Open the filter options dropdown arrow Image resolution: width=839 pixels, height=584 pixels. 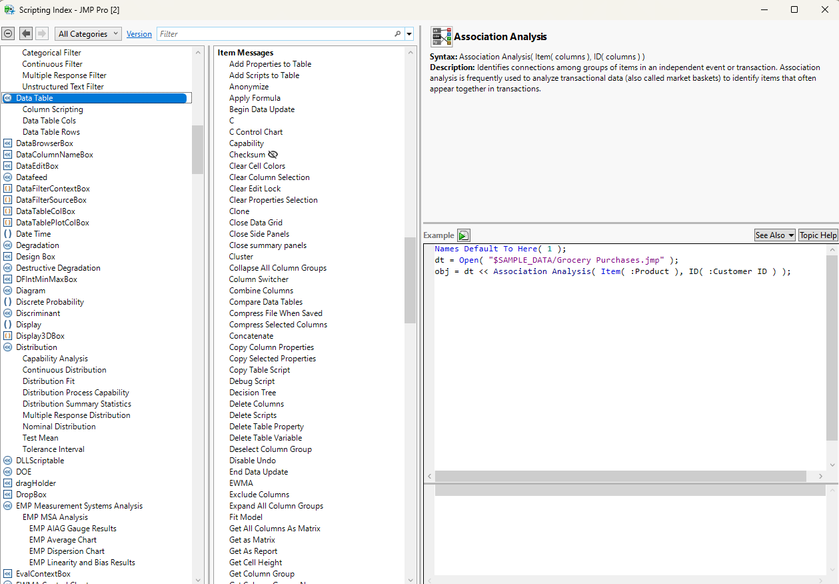coord(409,33)
